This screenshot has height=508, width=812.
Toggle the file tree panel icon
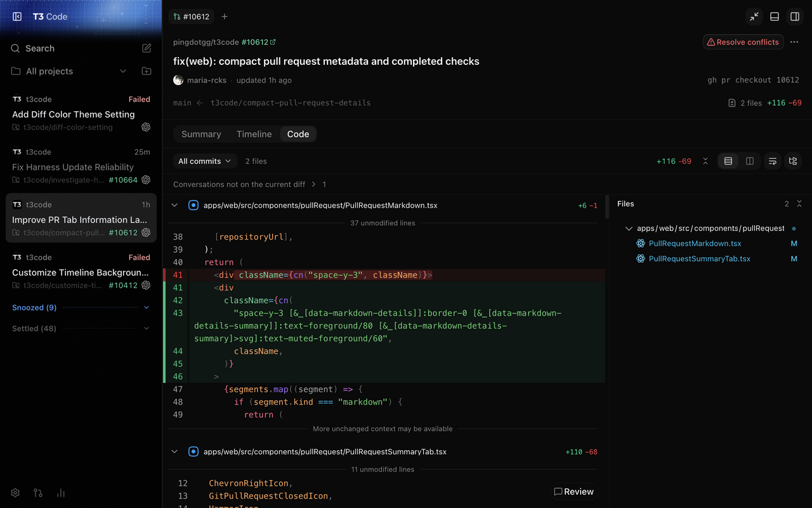click(x=793, y=161)
